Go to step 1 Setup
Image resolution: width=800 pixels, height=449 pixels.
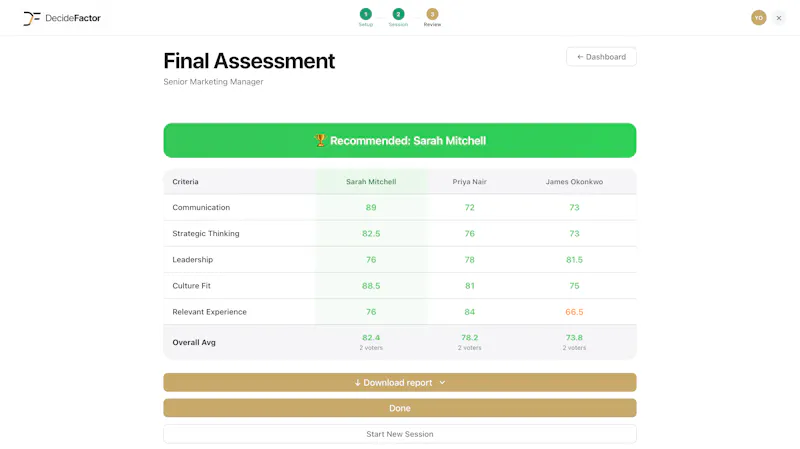tap(365, 17)
